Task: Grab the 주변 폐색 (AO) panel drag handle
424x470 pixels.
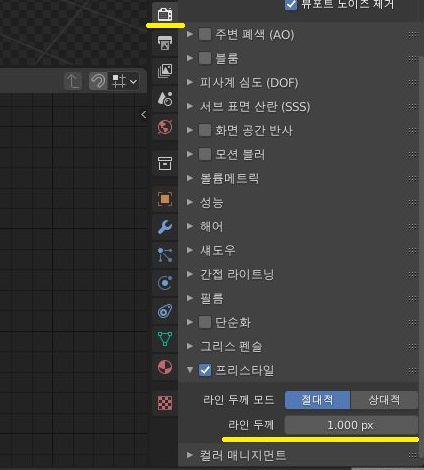Action: [413, 34]
